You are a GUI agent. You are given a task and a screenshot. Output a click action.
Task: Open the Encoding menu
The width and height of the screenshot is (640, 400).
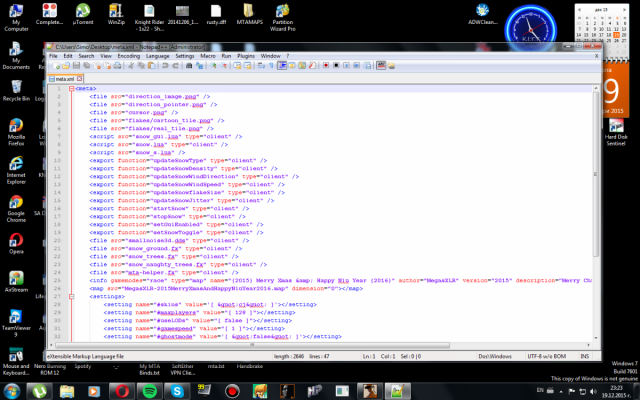pos(128,56)
